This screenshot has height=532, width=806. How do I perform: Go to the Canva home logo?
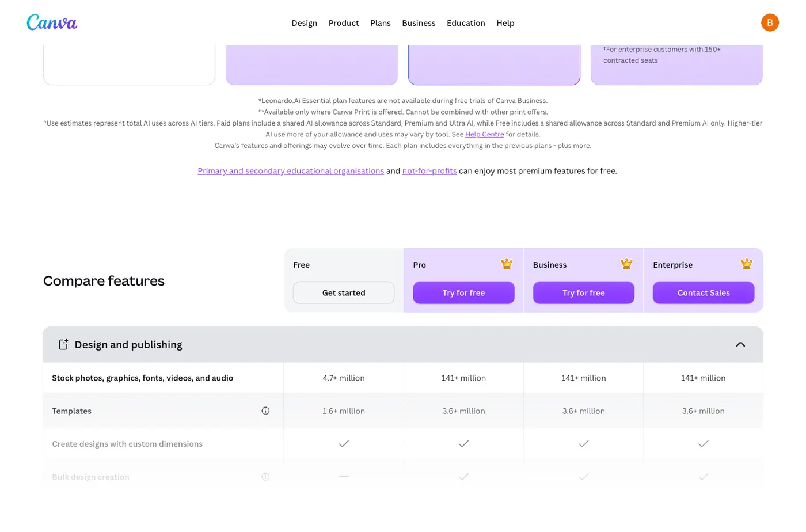coord(52,22)
